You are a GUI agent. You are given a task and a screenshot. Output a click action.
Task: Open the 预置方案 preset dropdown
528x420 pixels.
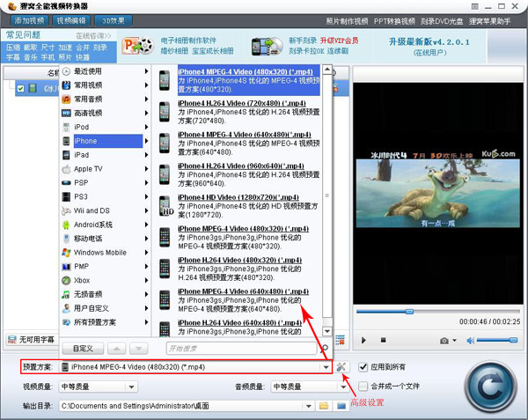point(326,367)
